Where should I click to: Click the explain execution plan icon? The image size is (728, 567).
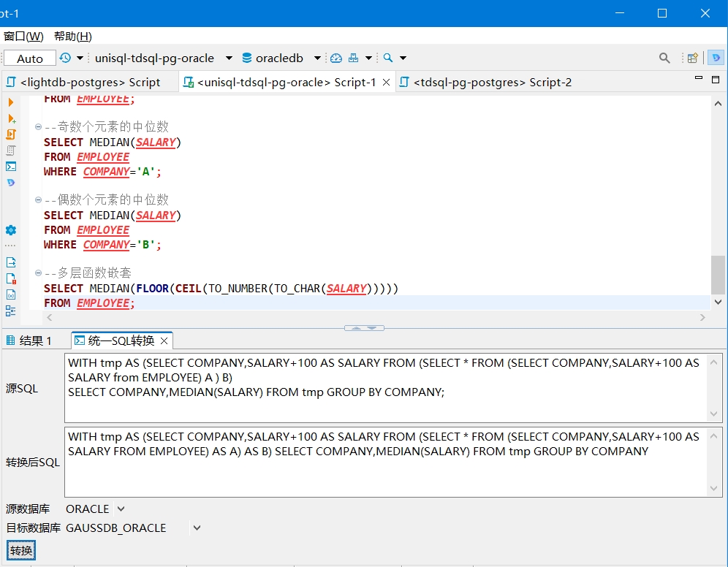pyautogui.click(x=11, y=151)
